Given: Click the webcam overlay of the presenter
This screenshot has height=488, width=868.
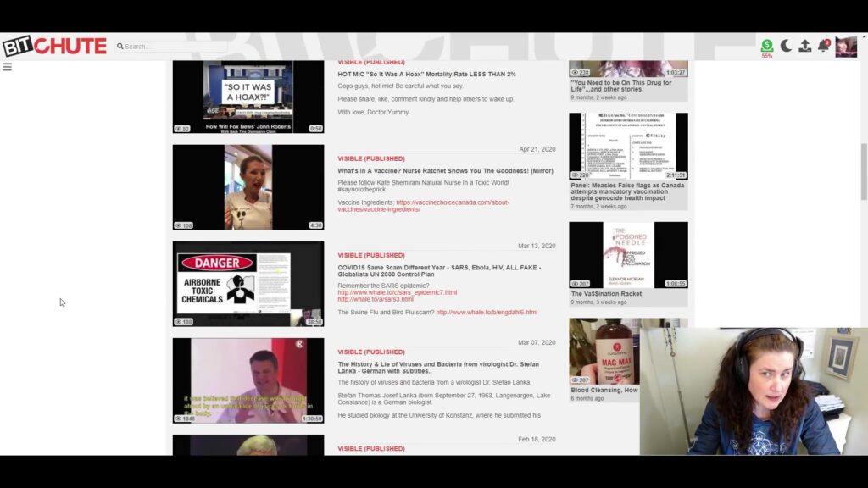Looking at the screenshot, I should point(754,391).
